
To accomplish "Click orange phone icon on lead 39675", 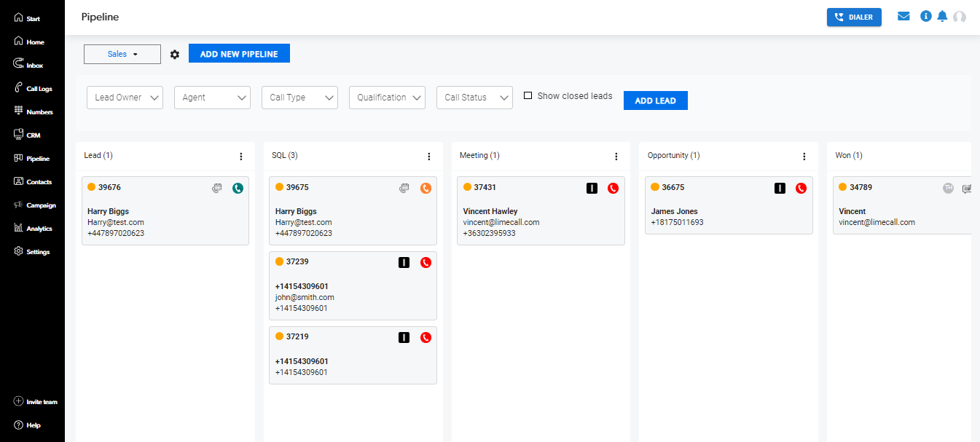I will (426, 188).
